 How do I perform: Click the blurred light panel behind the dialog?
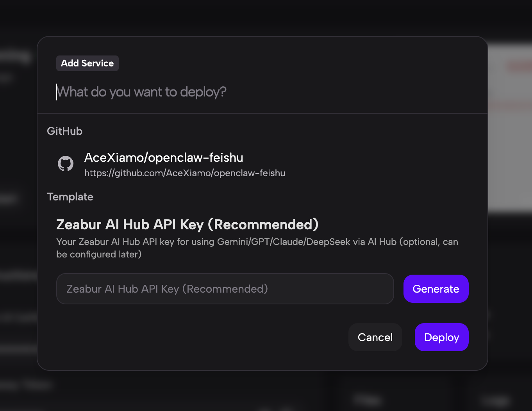(x=510, y=156)
